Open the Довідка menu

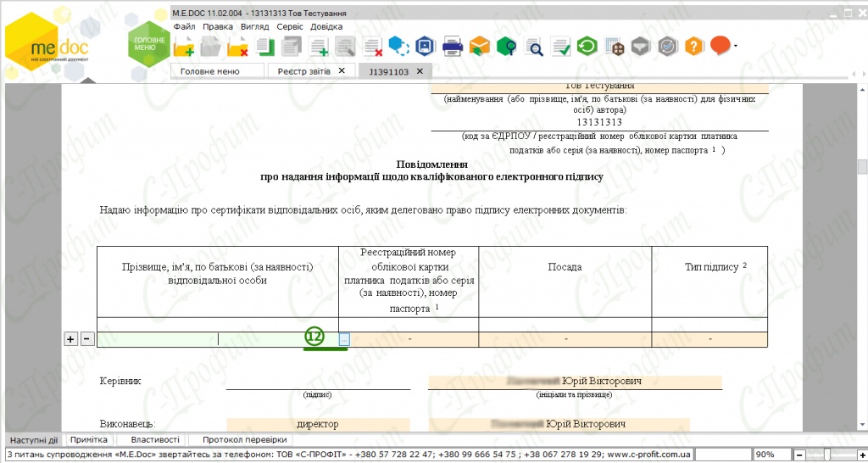click(x=326, y=26)
